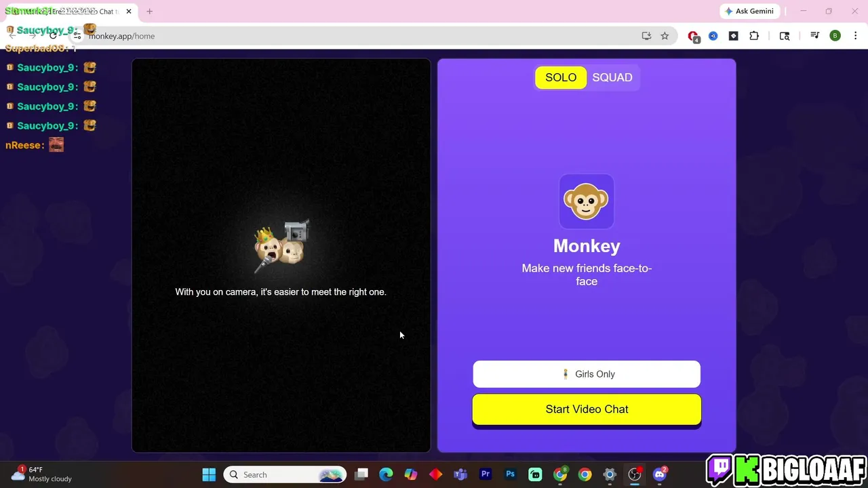
Task: Open the blue circular extension icon
Action: (x=713, y=36)
